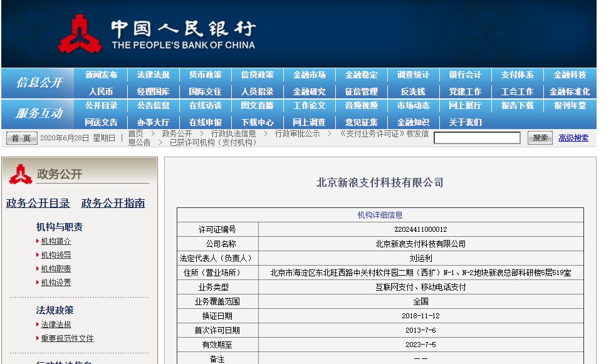Open the 金融稳定 navigation item

tap(361, 75)
